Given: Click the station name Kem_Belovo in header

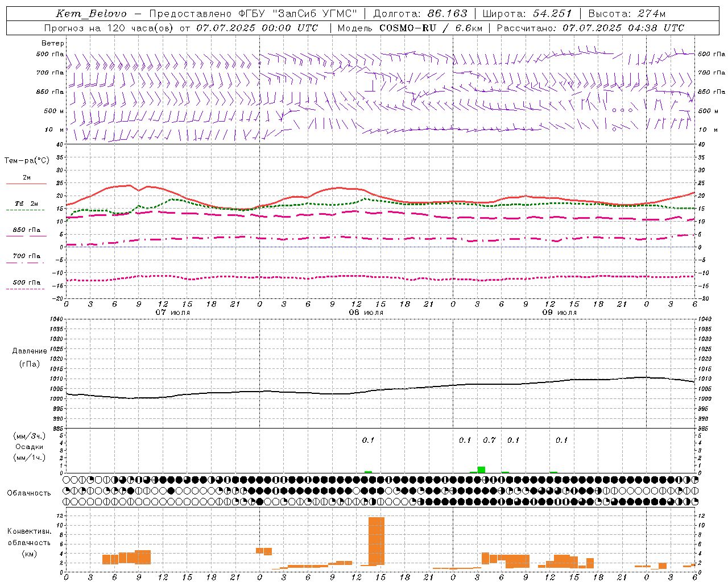Looking at the screenshot, I should pyautogui.click(x=92, y=14).
